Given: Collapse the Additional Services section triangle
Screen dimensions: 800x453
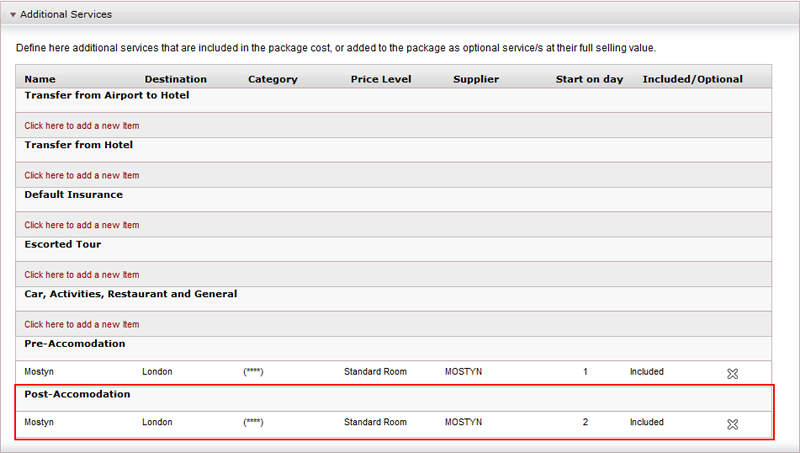Looking at the screenshot, I should 13,15.
